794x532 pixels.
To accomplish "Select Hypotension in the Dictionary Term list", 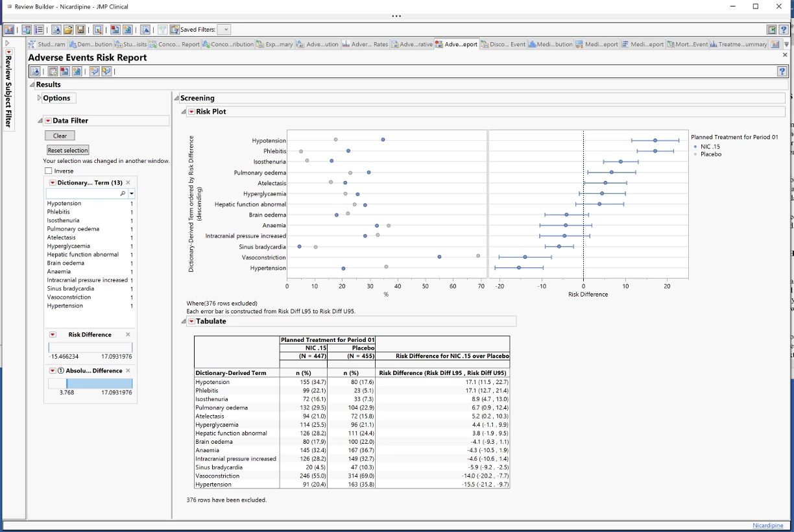I will (x=63, y=203).
